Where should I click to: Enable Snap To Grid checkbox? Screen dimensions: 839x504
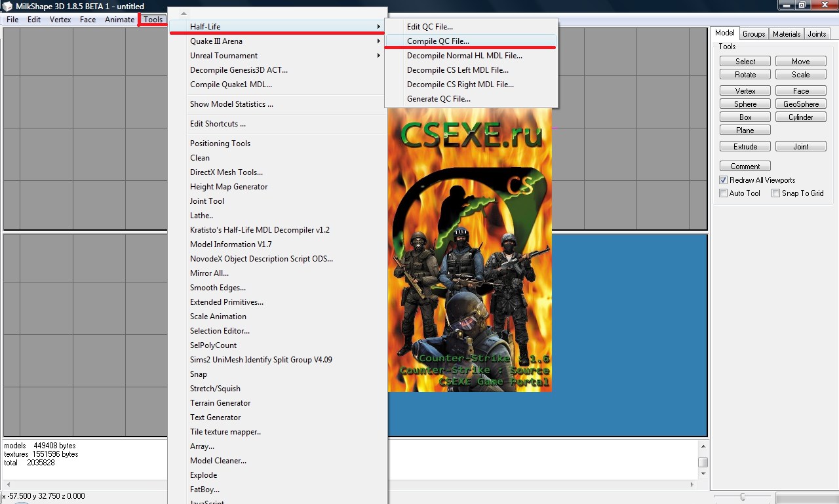[x=776, y=193]
